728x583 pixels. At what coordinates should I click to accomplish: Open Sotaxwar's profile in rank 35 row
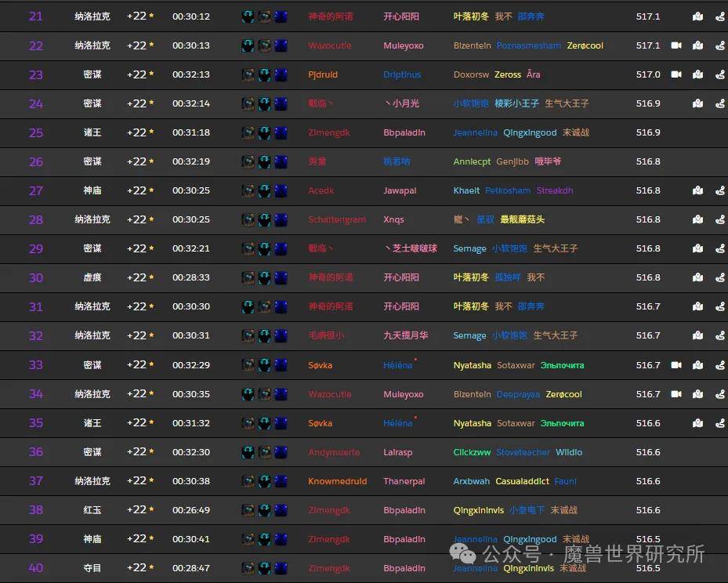(516, 423)
